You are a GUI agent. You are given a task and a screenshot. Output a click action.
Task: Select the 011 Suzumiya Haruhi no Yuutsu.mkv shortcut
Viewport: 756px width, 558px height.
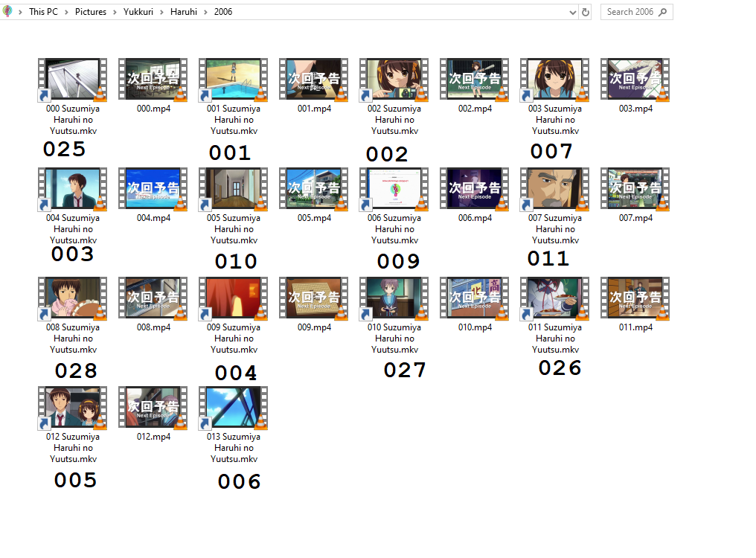tap(555, 298)
